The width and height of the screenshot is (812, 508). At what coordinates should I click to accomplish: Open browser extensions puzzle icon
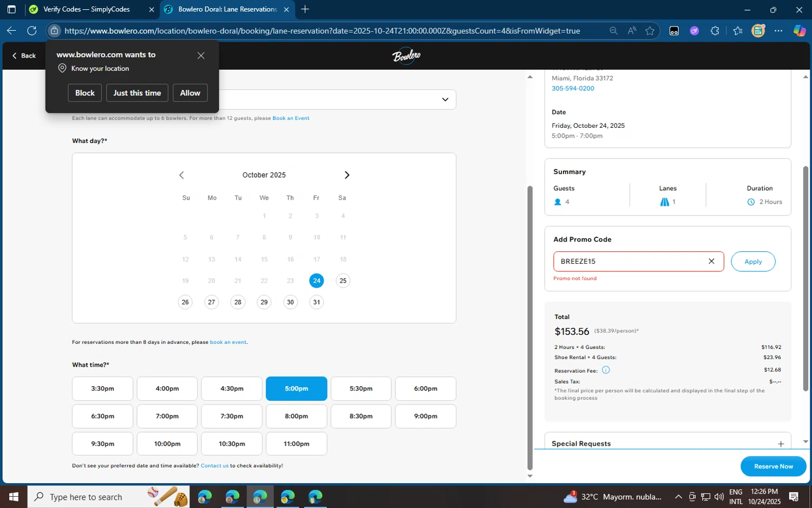(715, 31)
